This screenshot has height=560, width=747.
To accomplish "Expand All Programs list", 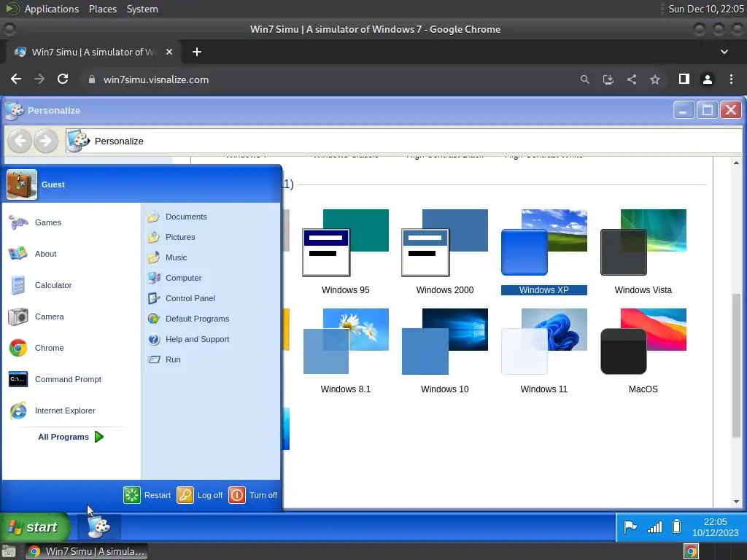I will 71,437.
